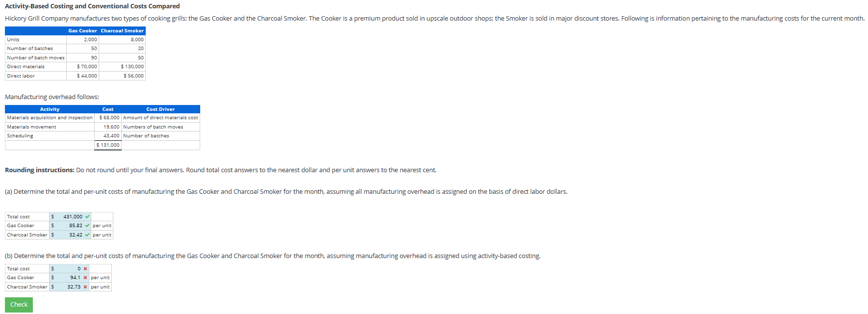Click the Gas Cooker column header
Viewport: 868px width, 314px height.
(x=82, y=30)
